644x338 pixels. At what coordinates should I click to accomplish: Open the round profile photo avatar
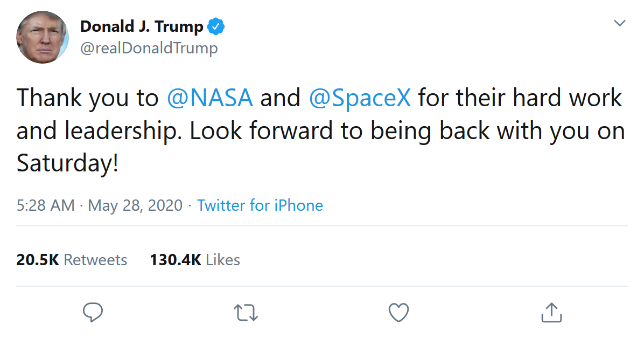click(x=43, y=37)
